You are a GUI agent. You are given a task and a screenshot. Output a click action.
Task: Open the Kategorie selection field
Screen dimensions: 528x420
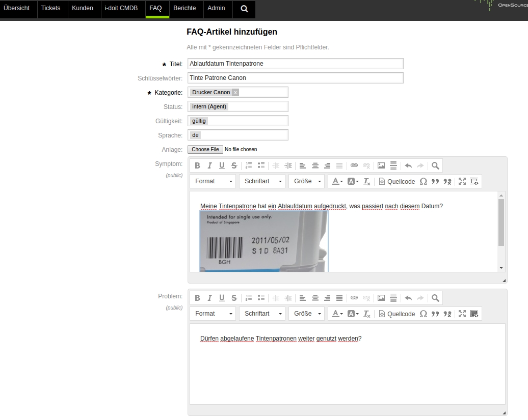[237, 92]
